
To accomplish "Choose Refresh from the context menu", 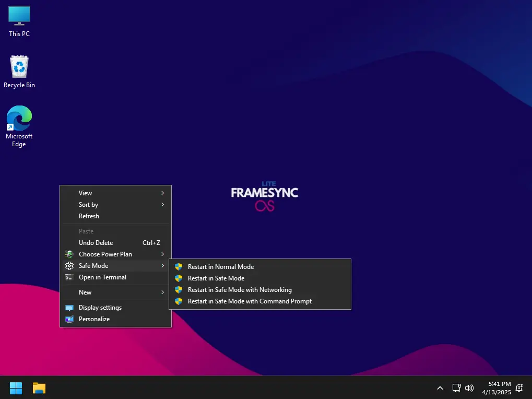I will (x=116, y=216).
